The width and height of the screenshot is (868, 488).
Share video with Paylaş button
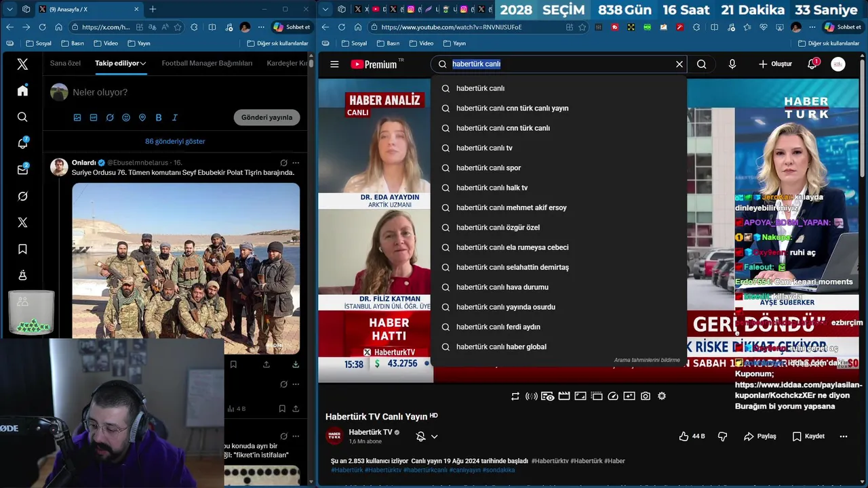coord(760,436)
